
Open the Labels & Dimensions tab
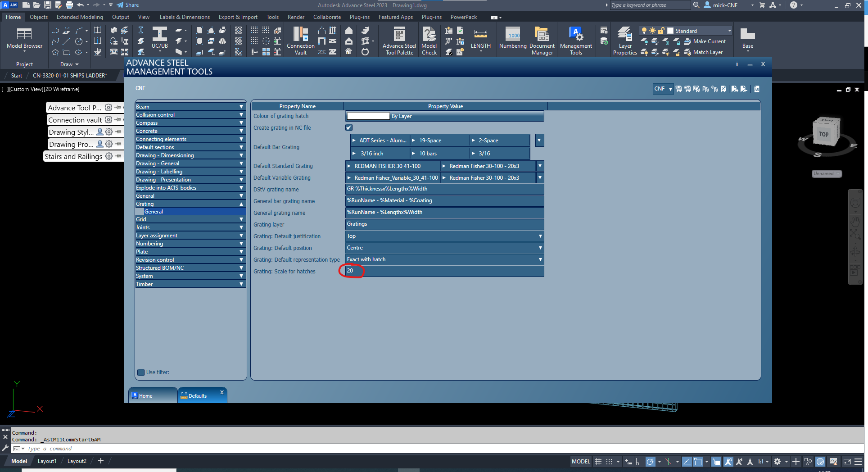click(x=185, y=17)
